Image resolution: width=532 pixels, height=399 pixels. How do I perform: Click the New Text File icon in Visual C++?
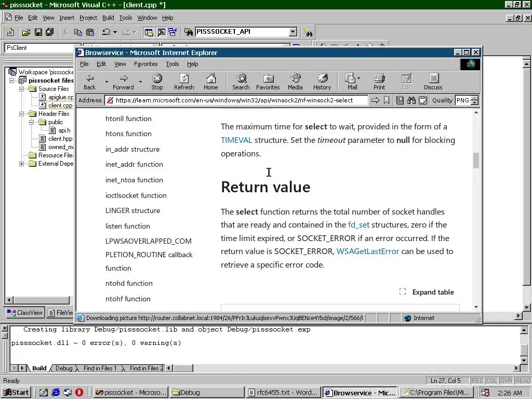(x=10, y=32)
